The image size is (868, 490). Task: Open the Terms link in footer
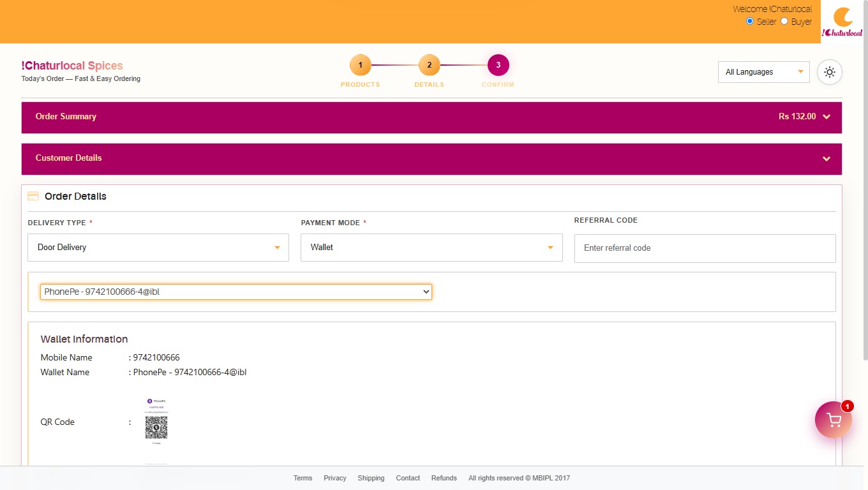303,478
